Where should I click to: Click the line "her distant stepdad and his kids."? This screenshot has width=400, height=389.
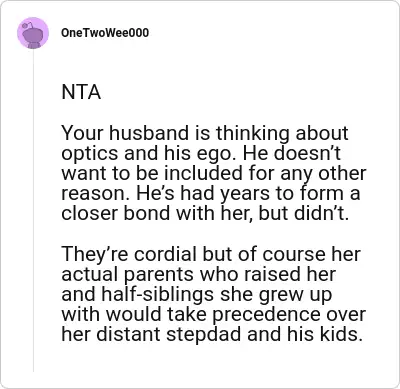(212, 334)
